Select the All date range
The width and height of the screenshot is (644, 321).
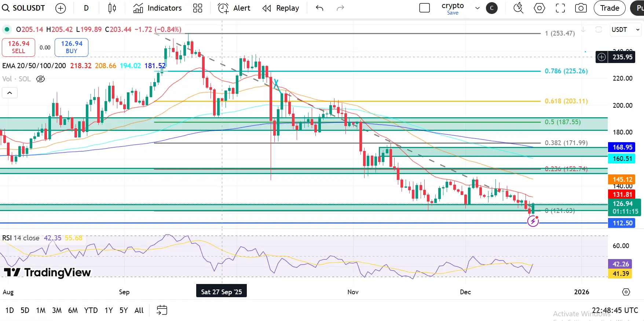click(x=139, y=310)
